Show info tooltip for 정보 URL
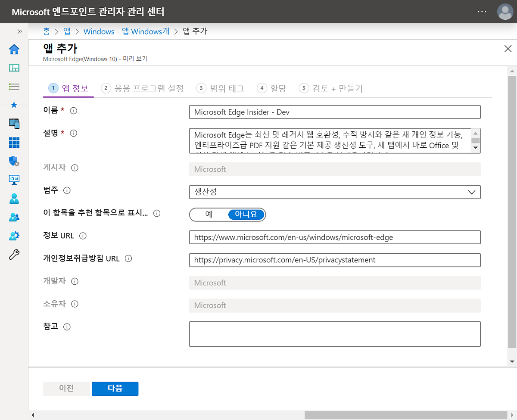The height and width of the screenshot is (420, 517). coord(83,236)
